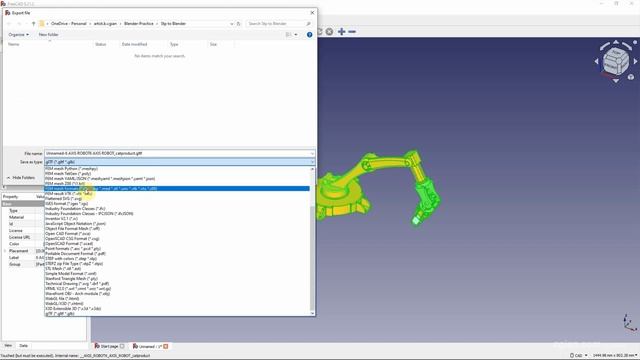This screenshot has width=640, height=360.
Task: Pick STEPZ zip File Type
Action: (x=74, y=264)
